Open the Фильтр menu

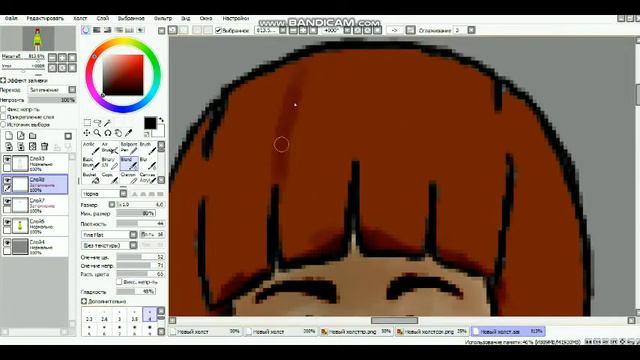(163, 18)
